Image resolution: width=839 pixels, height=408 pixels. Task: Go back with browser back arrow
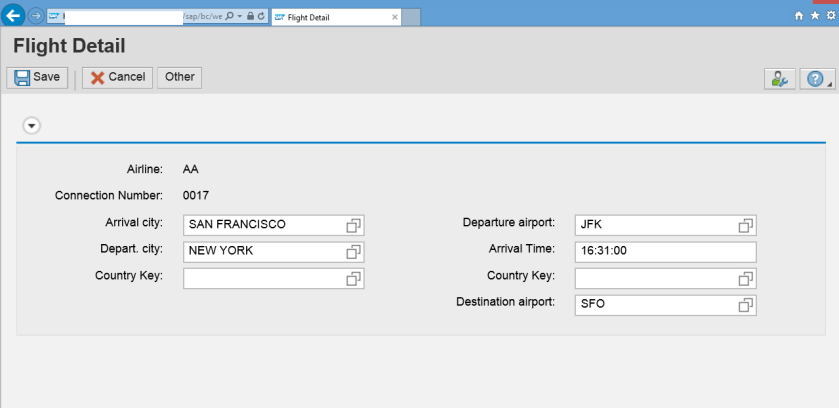tap(14, 17)
